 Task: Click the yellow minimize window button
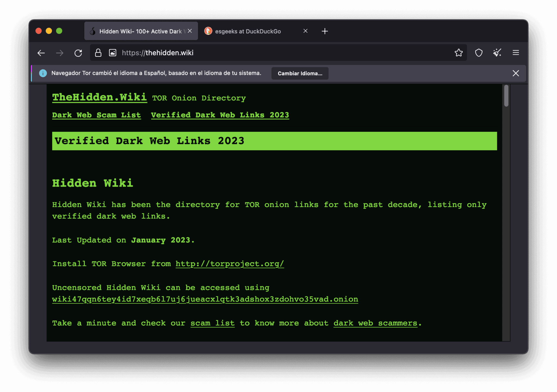pos(49,31)
